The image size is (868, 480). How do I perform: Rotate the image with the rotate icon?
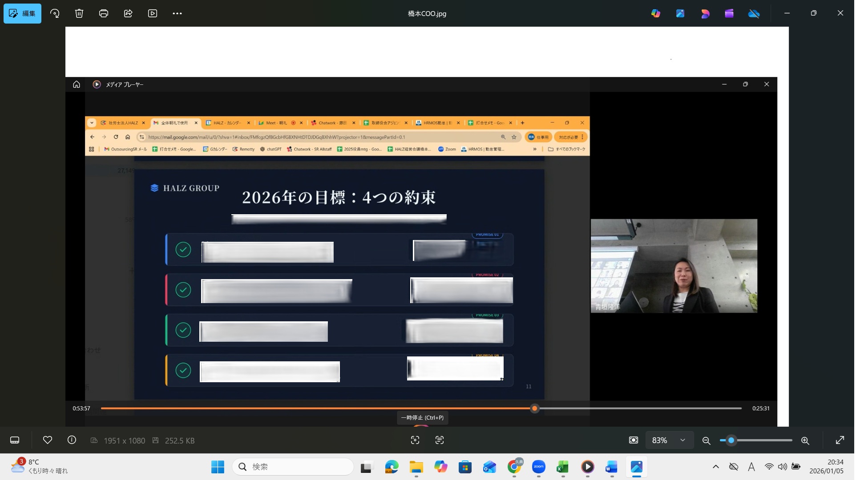tap(55, 13)
